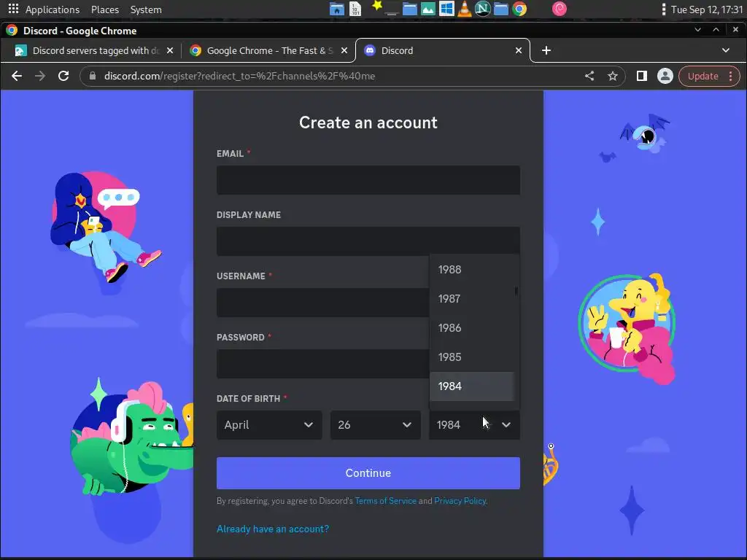Bookmark this page star icon
Viewport: 747px width, 560px height.
click(x=613, y=76)
